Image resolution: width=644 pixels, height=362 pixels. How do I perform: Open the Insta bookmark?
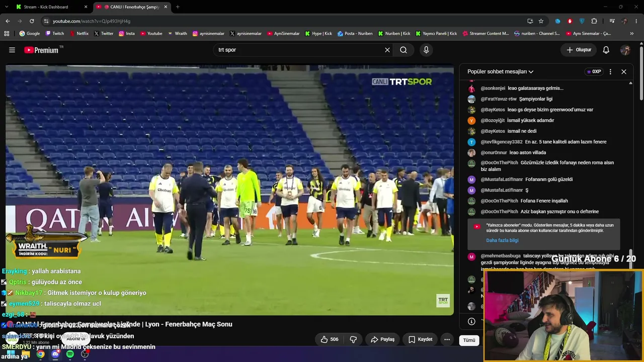[127, 34]
